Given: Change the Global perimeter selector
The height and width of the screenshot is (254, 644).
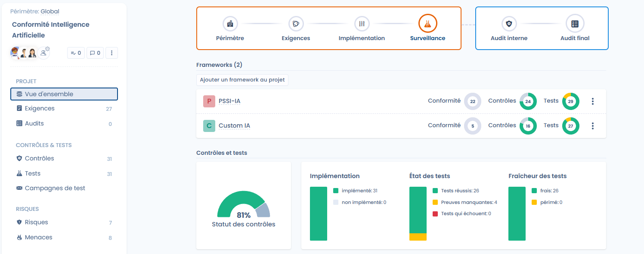Looking at the screenshot, I should pyautogui.click(x=50, y=12).
